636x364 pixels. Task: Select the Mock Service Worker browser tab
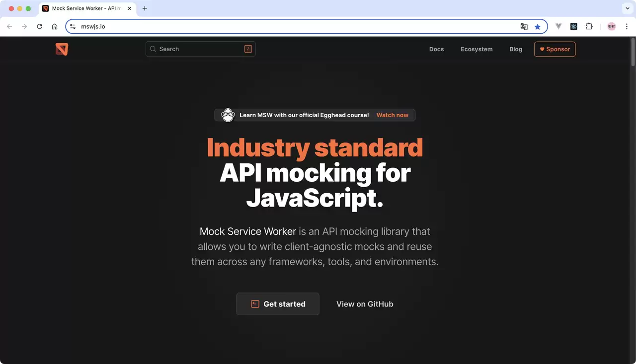(87, 8)
